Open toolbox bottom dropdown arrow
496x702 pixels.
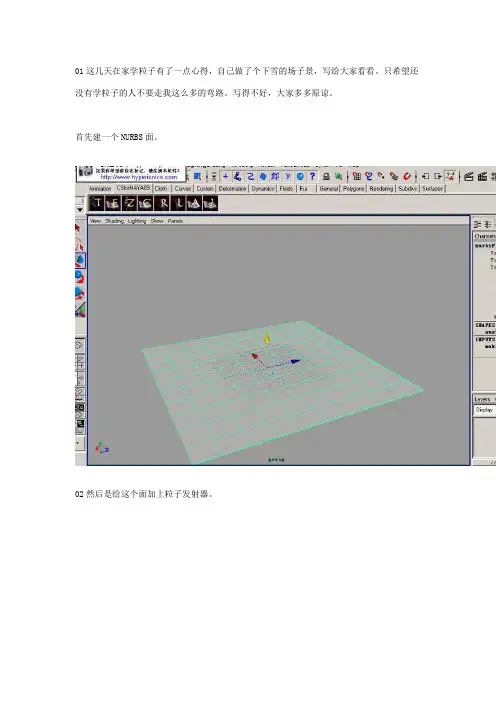pos(79,444)
